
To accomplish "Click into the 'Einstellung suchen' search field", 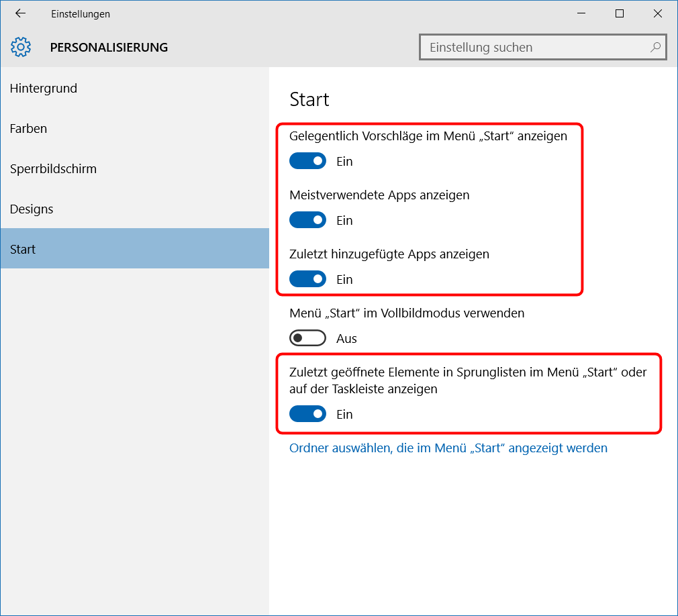I will 534,48.
